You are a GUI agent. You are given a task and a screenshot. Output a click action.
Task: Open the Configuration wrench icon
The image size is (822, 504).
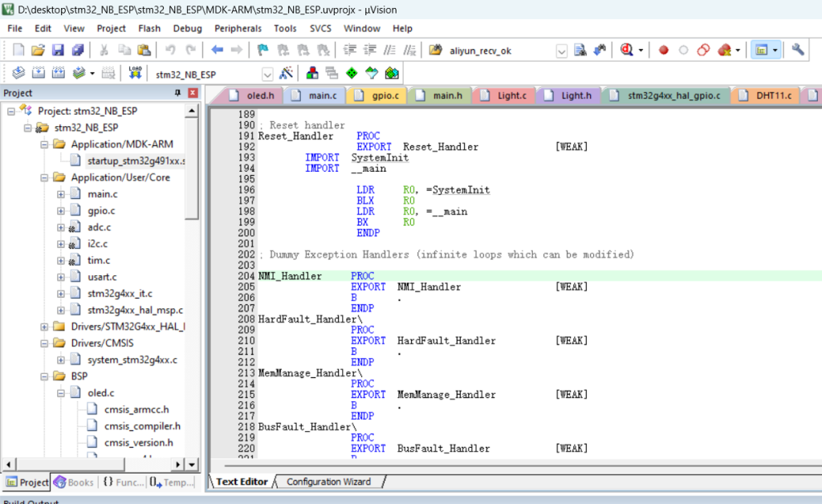[797, 50]
